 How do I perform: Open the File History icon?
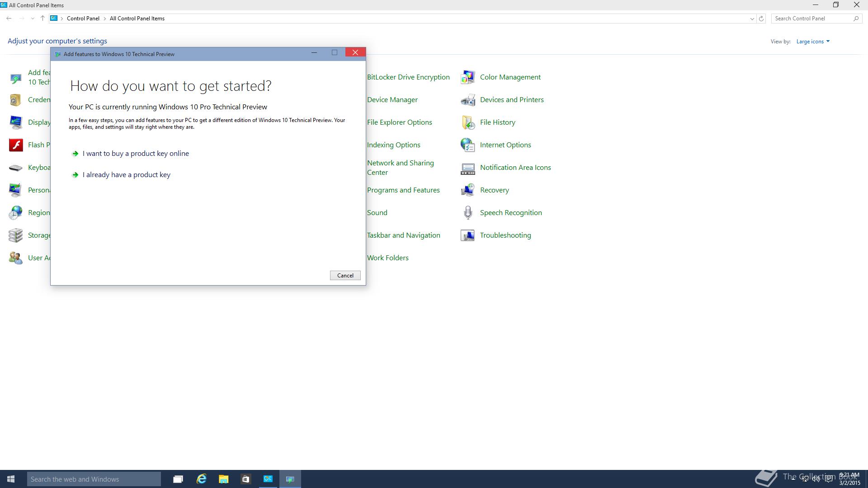[468, 122]
